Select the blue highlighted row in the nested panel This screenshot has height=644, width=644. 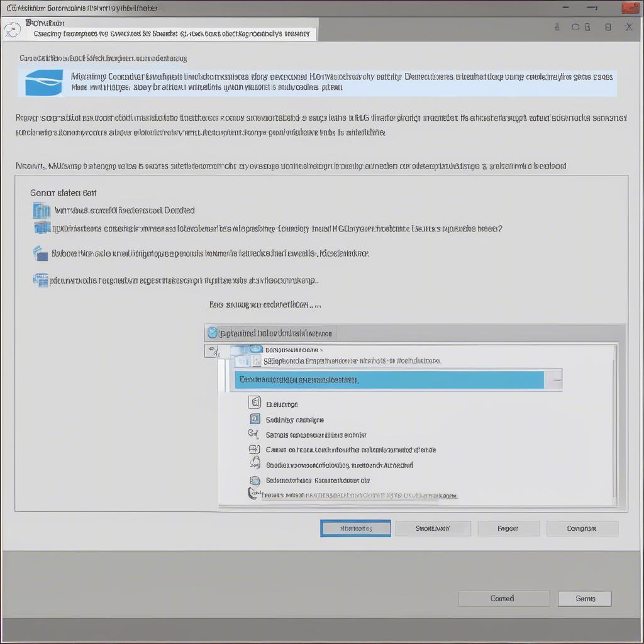point(389,380)
